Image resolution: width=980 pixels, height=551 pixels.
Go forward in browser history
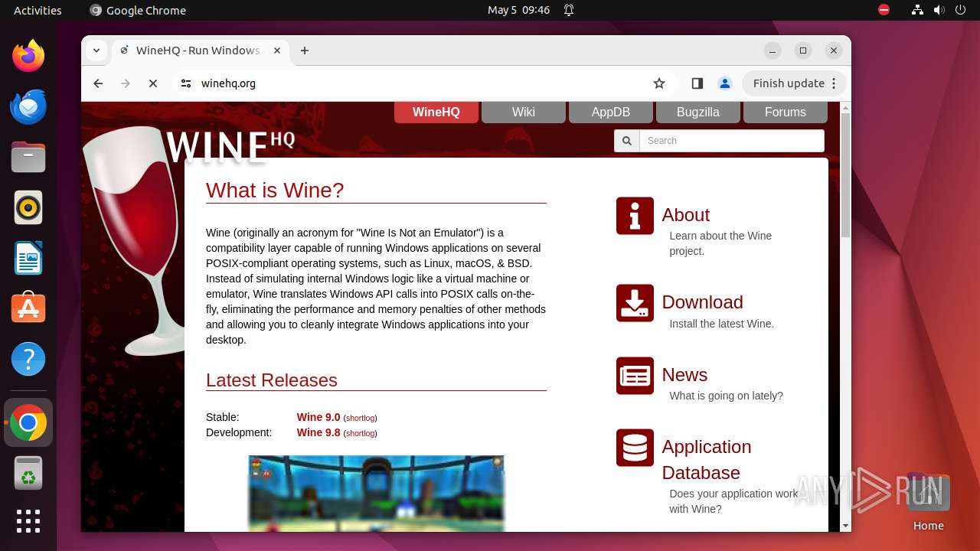(126, 83)
